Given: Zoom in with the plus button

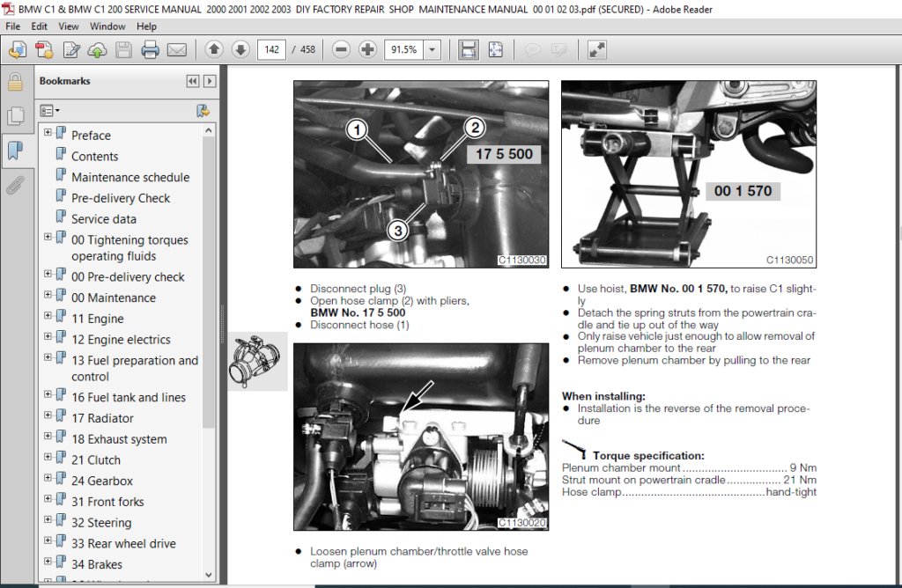Looking at the screenshot, I should pos(367,50).
